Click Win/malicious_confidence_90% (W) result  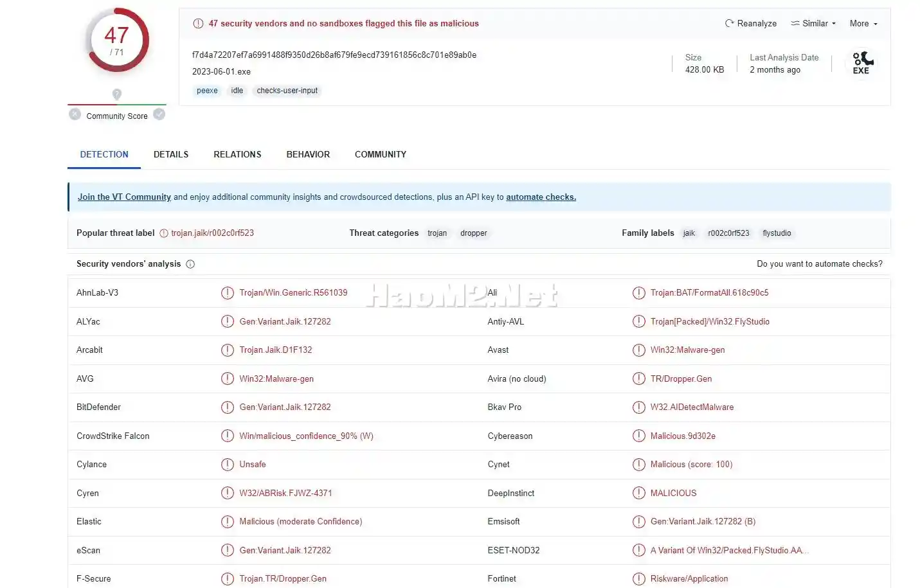pyautogui.click(x=306, y=436)
